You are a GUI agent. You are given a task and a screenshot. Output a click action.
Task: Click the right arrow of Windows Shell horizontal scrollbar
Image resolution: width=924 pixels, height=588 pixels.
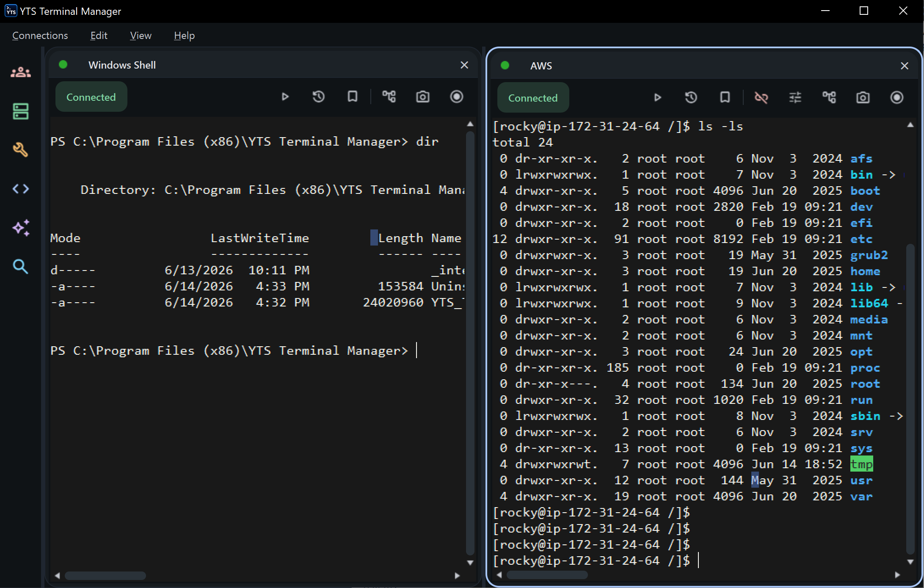click(x=457, y=575)
